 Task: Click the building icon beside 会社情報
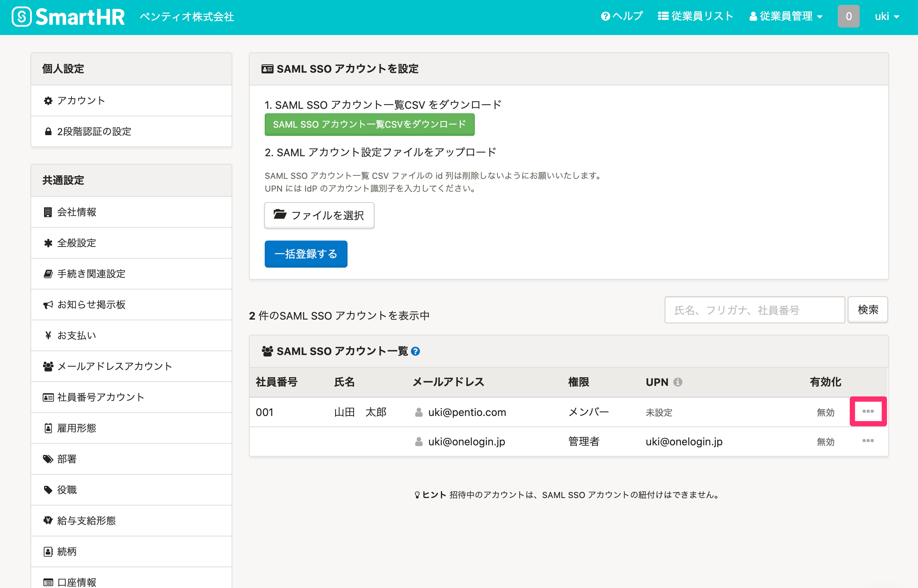48,212
